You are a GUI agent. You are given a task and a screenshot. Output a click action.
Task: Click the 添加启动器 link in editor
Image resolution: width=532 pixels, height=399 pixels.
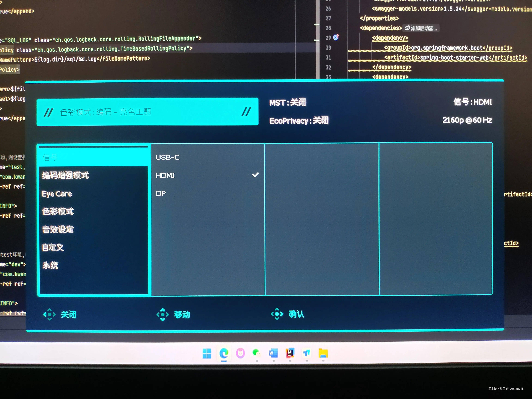click(421, 28)
